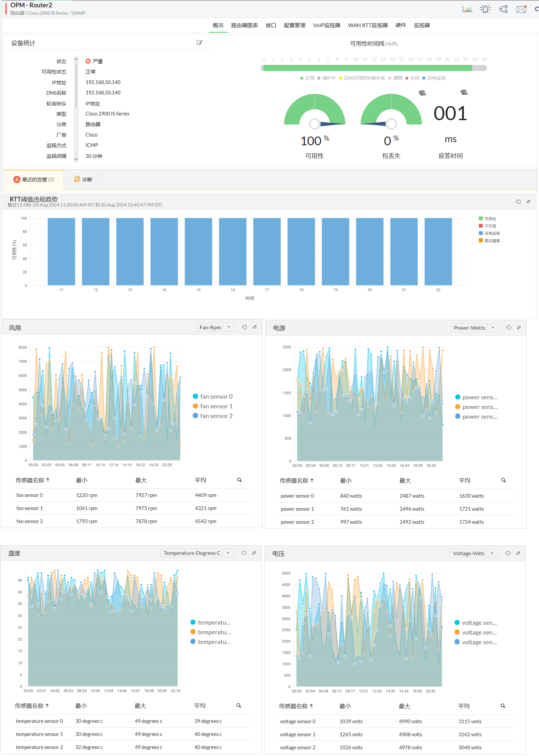539x756 pixels.
Task: Click the hour 22 bar in RTT chart
Action: coord(438,252)
